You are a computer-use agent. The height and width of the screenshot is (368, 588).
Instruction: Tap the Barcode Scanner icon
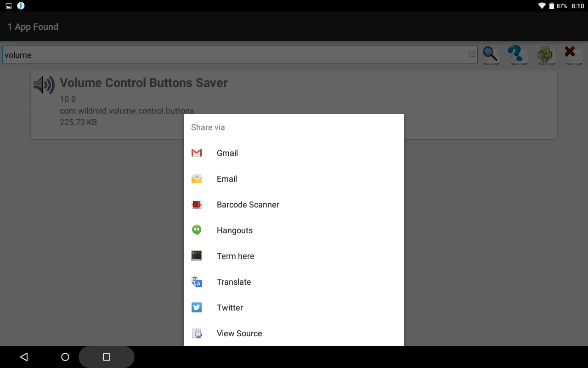pyautogui.click(x=197, y=205)
